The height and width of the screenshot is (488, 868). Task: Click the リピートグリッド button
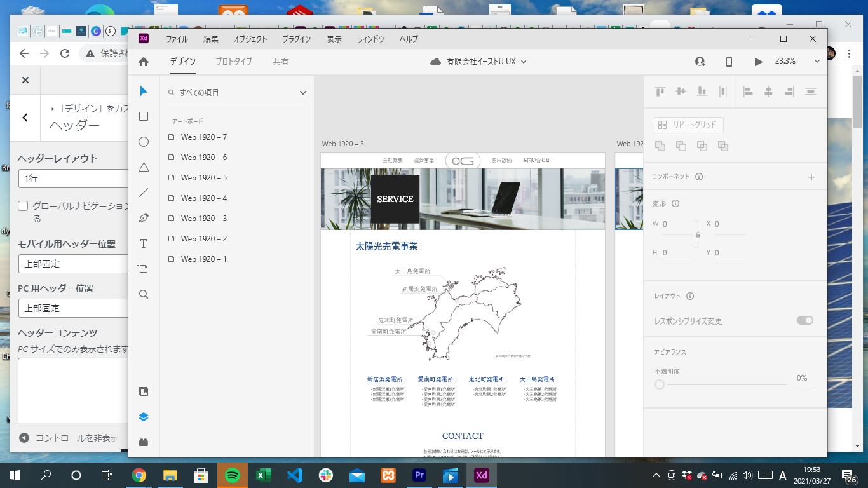click(688, 125)
